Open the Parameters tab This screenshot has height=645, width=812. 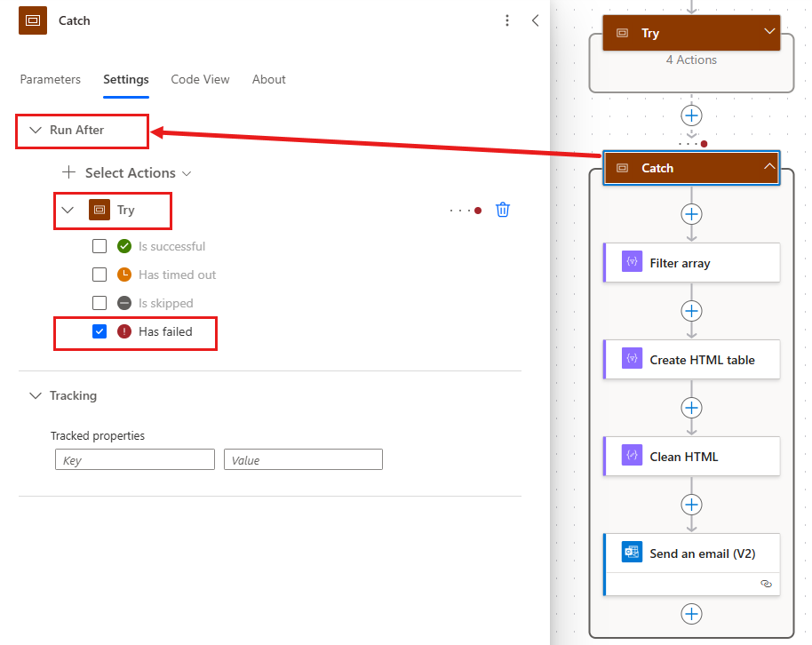(x=50, y=79)
